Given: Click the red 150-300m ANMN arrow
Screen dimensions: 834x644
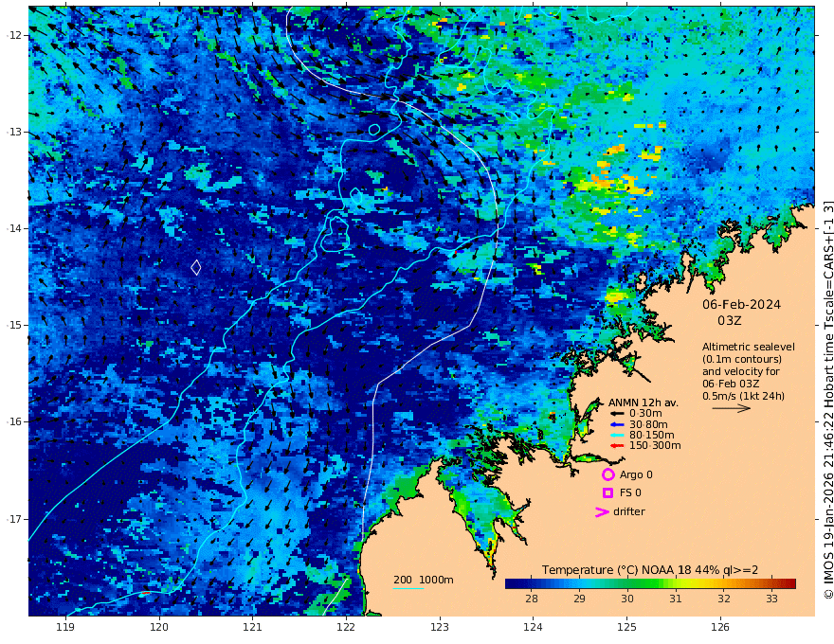Looking at the screenshot, I should point(617,446).
